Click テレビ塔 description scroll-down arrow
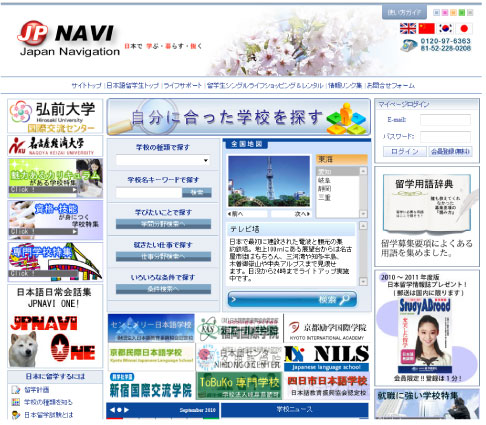 363,282
